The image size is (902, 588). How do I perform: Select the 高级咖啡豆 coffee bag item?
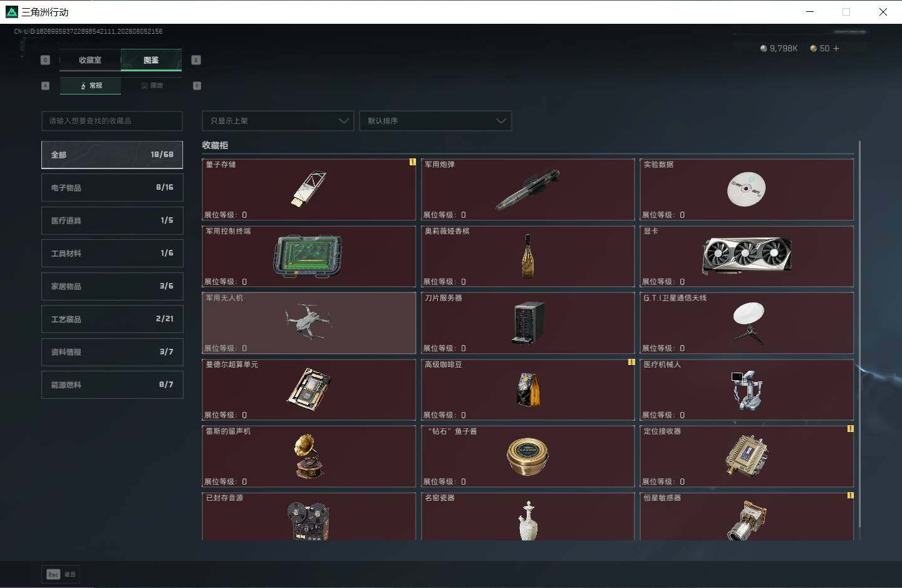pyautogui.click(x=528, y=389)
